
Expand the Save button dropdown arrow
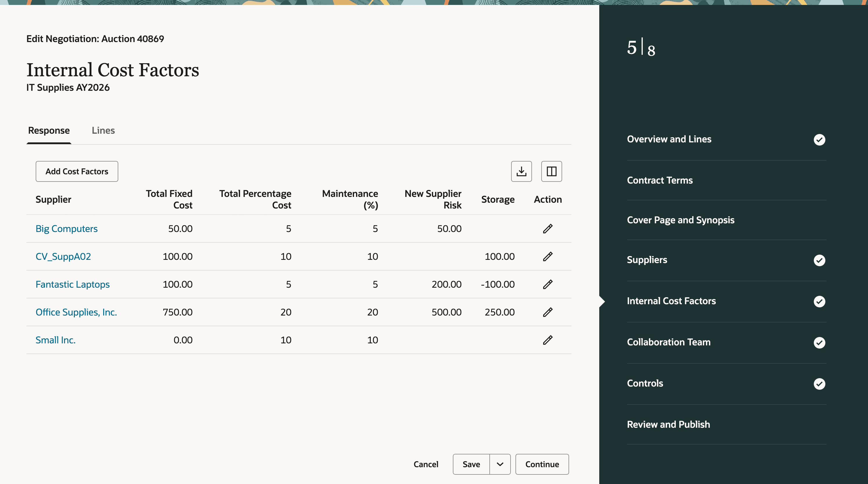pyautogui.click(x=500, y=464)
